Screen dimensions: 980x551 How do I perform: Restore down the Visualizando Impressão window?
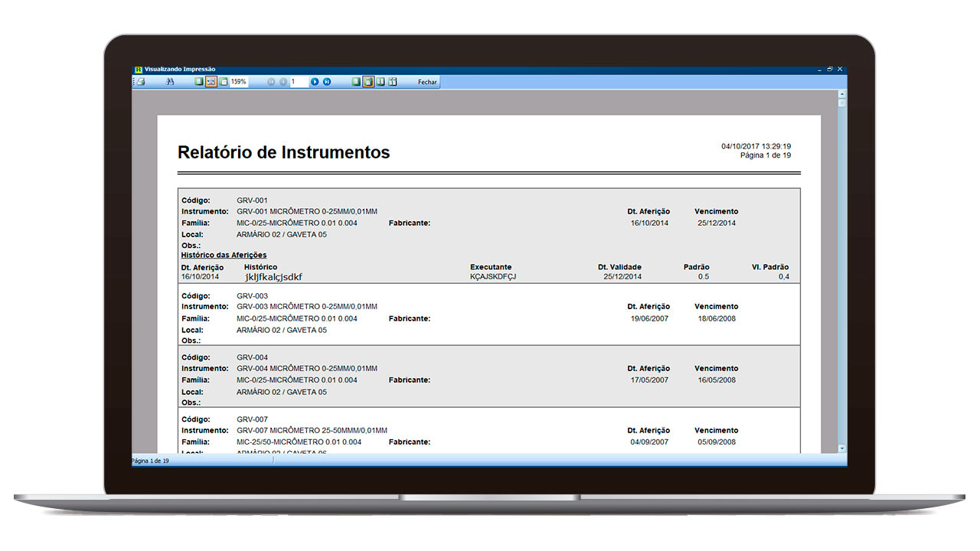pyautogui.click(x=830, y=69)
